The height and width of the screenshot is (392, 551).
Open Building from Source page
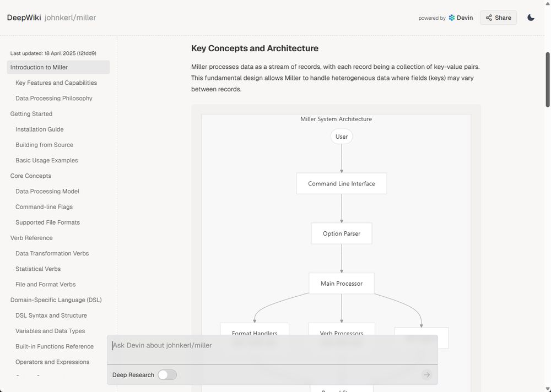pos(44,145)
